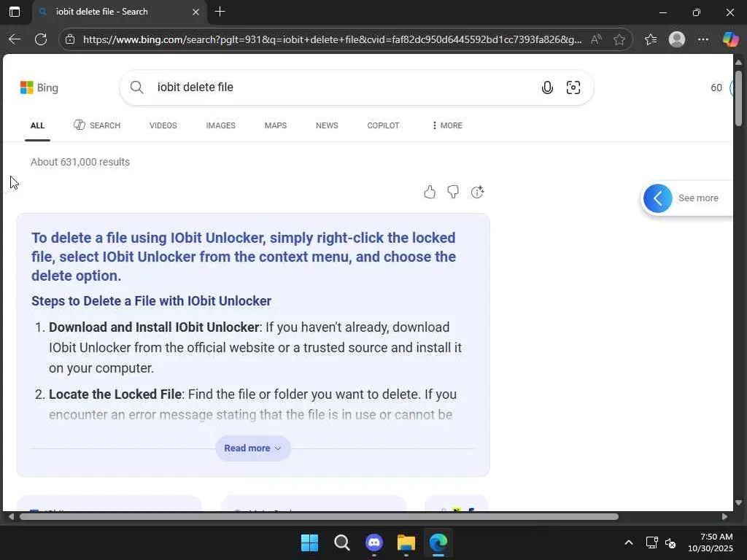Select the ALL results tab
The width and height of the screenshot is (747, 560).
pyautogui.click(x=38, y=125)
